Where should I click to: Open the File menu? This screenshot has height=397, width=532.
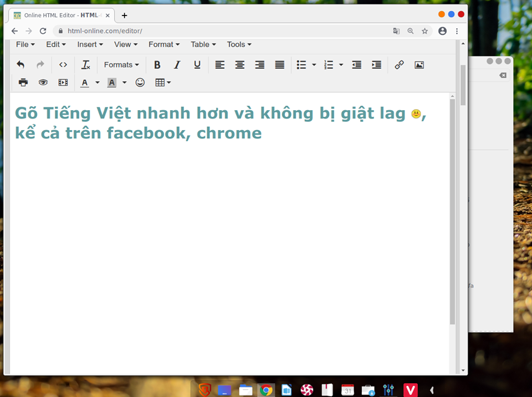(x=25, y=44)
